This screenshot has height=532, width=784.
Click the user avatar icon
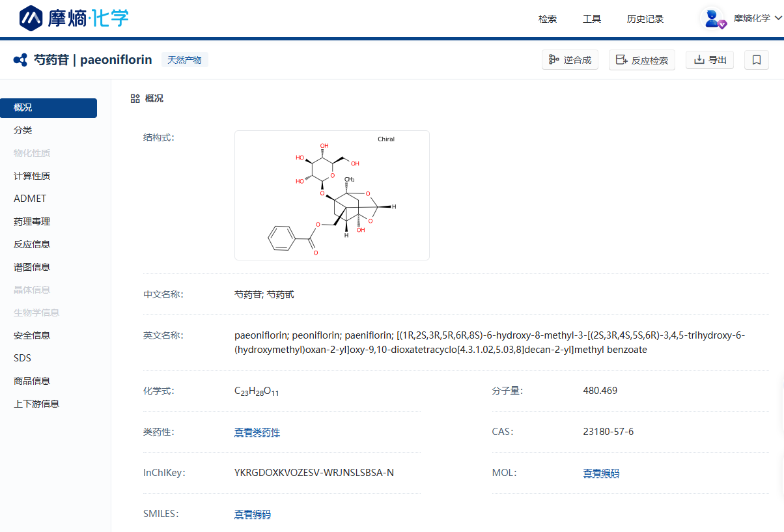714,18
